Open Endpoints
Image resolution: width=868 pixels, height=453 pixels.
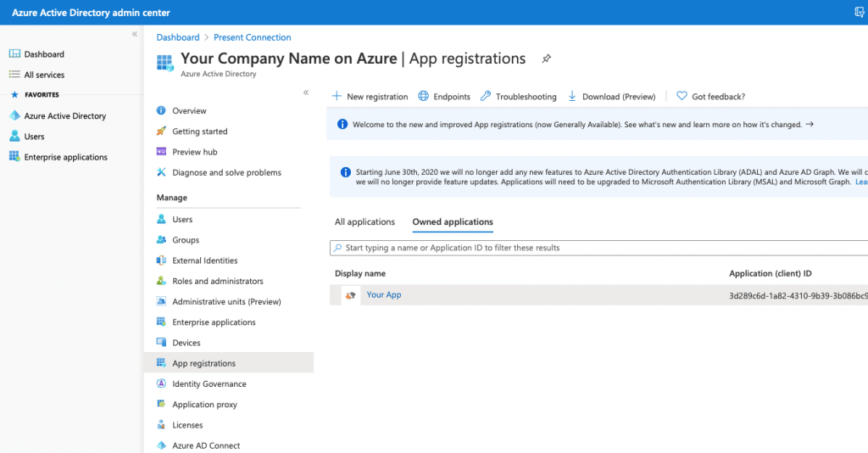click(444, 97)
